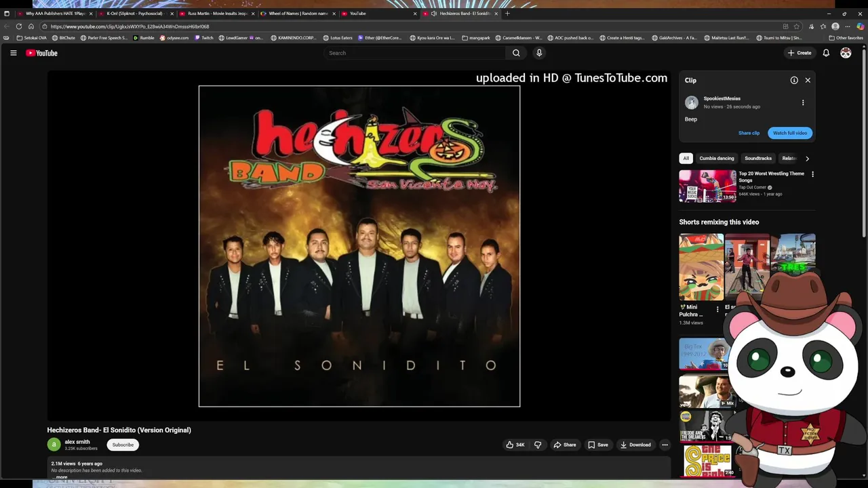868x488 pixels.
Task: Go back in browser history
Action: (x=7, y=26)
